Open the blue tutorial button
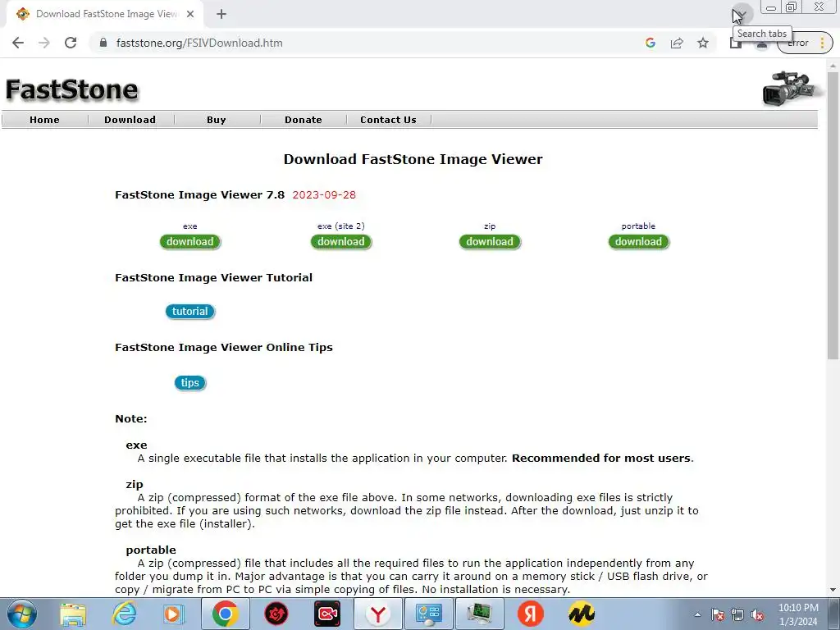840x630 pixels. click(190, 311)
